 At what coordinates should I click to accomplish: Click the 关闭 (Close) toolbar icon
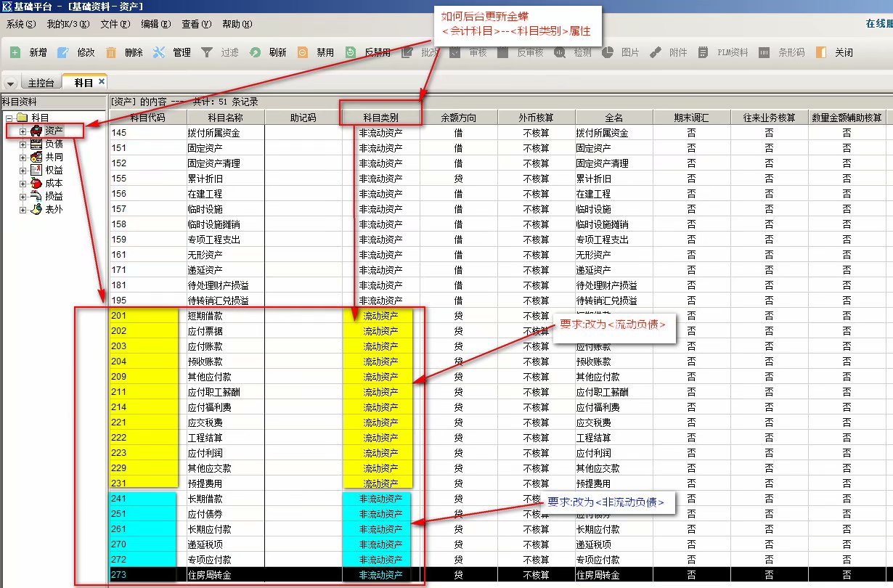pyautogui.click(x=821, y=52)
